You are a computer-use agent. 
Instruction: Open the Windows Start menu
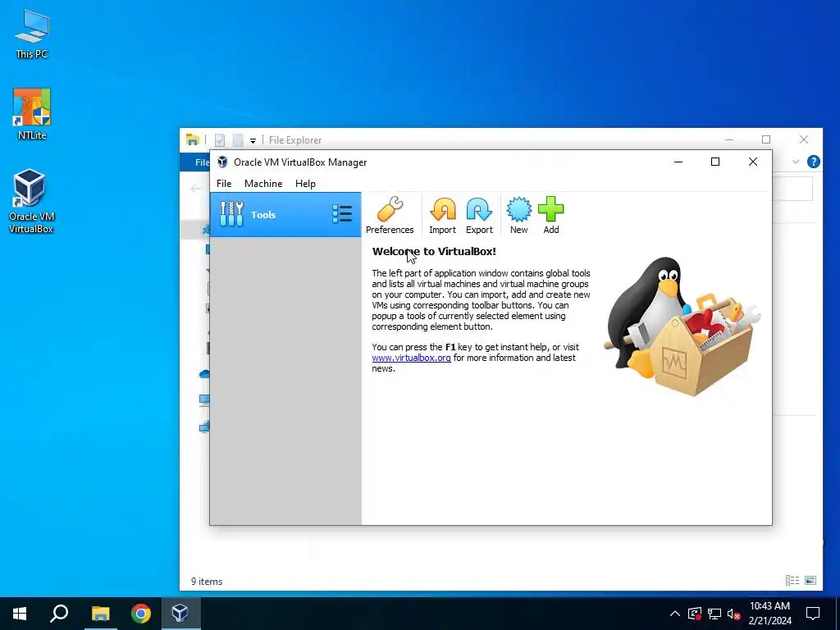coord(20,614)
